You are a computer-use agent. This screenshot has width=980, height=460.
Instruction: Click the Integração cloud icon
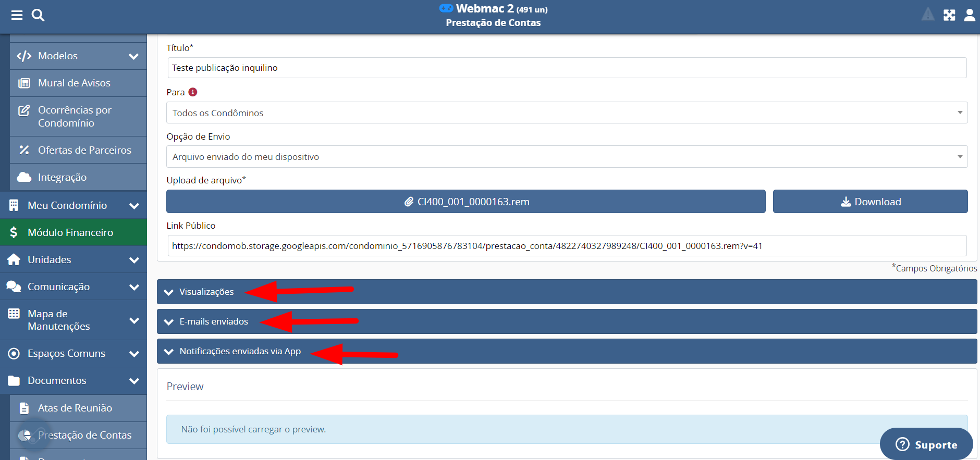coord(24,177)
